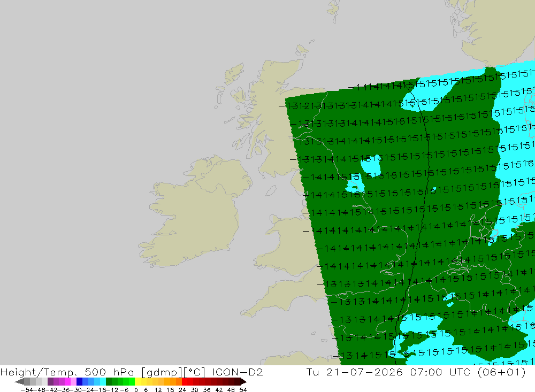Select the bright yellow legend swatch

(137, 382)
